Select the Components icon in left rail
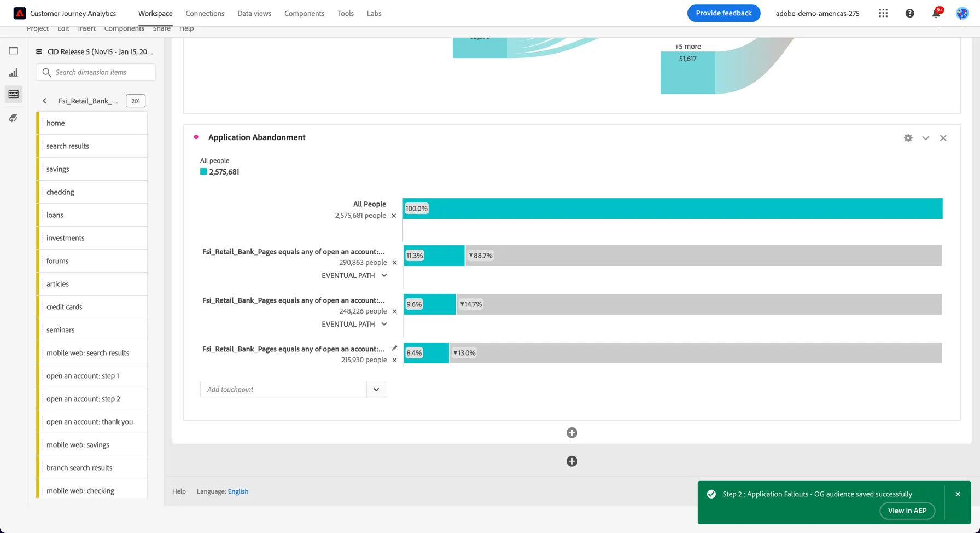The height and width of the screenshot is (533, 980). coord(14,94)
